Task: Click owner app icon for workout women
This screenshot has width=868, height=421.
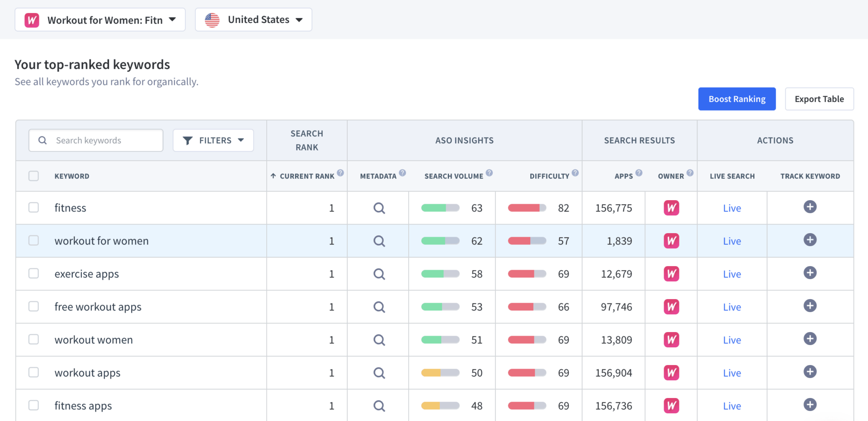Action: tap(671, 340)
